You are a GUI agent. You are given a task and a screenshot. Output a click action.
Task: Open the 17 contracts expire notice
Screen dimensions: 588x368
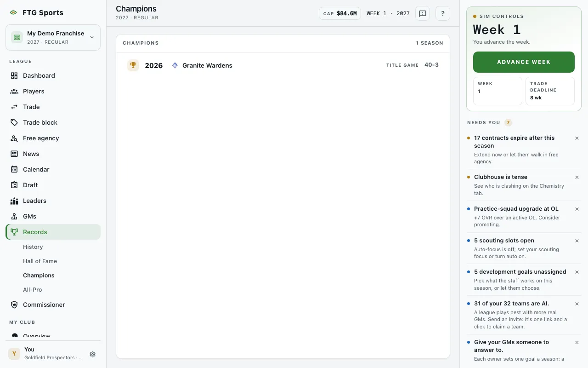click(519, 149)
